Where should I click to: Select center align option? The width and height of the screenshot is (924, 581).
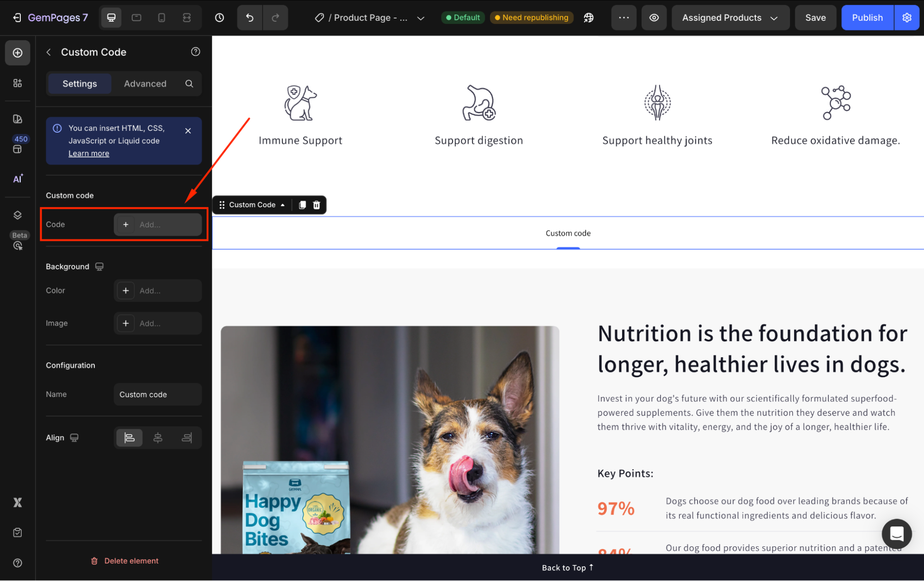pyautogui.click(x=158, y=438)
